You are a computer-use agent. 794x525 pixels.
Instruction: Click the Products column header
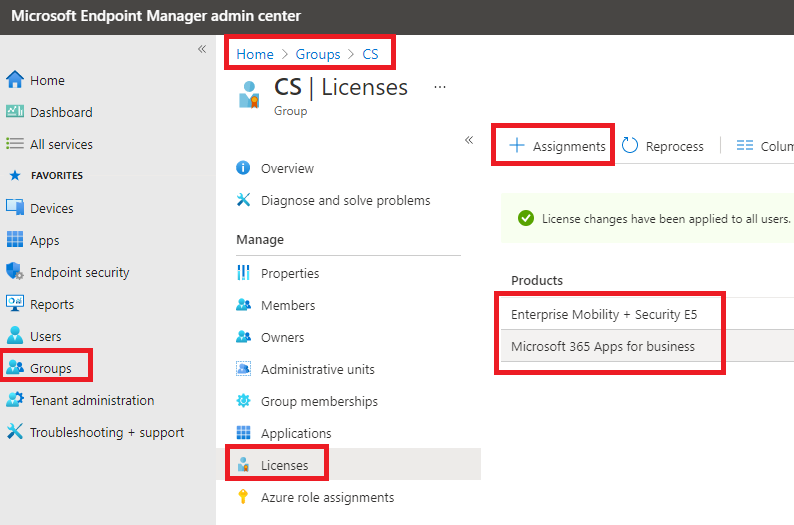pos(537,280)
